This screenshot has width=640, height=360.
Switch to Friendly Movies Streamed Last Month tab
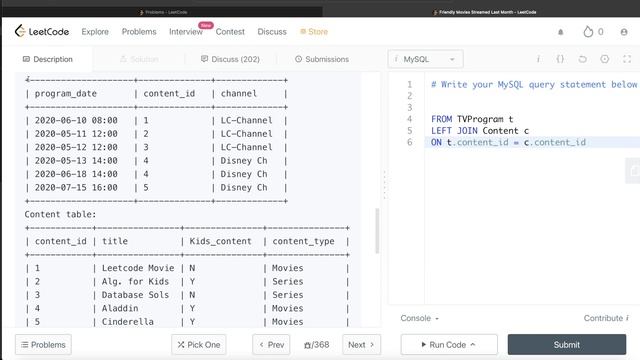coord(484,12)
